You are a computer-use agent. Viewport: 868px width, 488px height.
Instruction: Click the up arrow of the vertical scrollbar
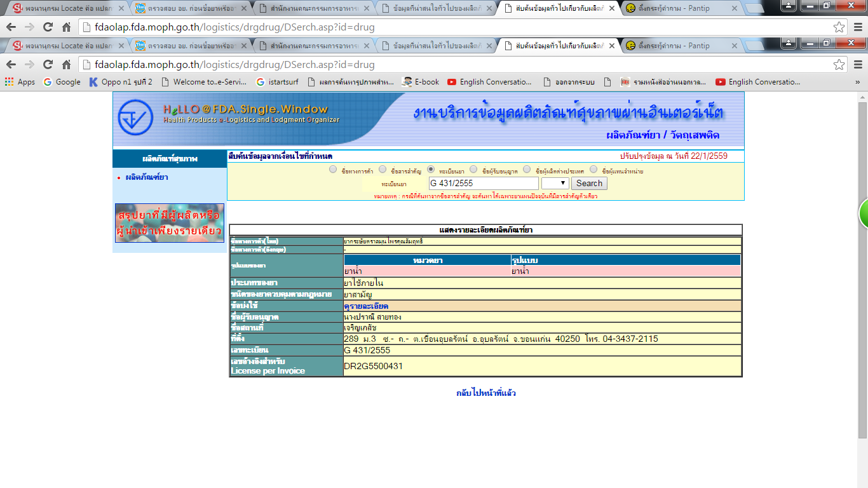pyautogui.click(x=862, y=96)
